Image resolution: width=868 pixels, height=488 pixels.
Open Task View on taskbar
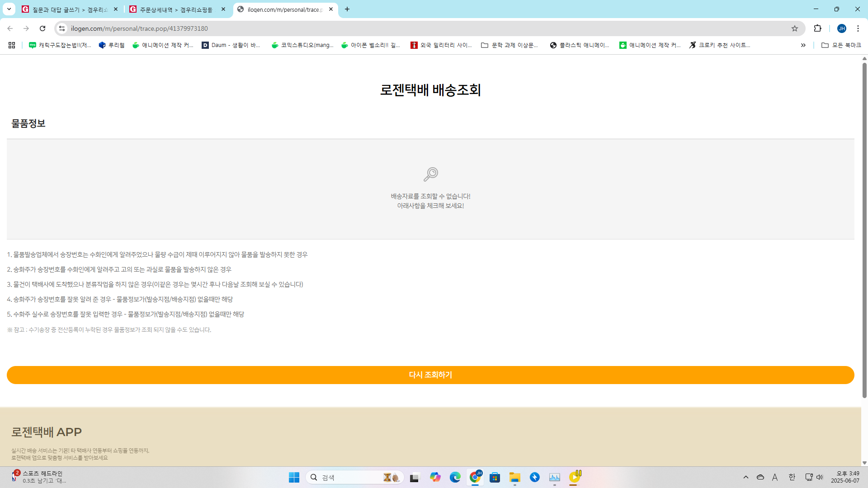click(415, 477)
